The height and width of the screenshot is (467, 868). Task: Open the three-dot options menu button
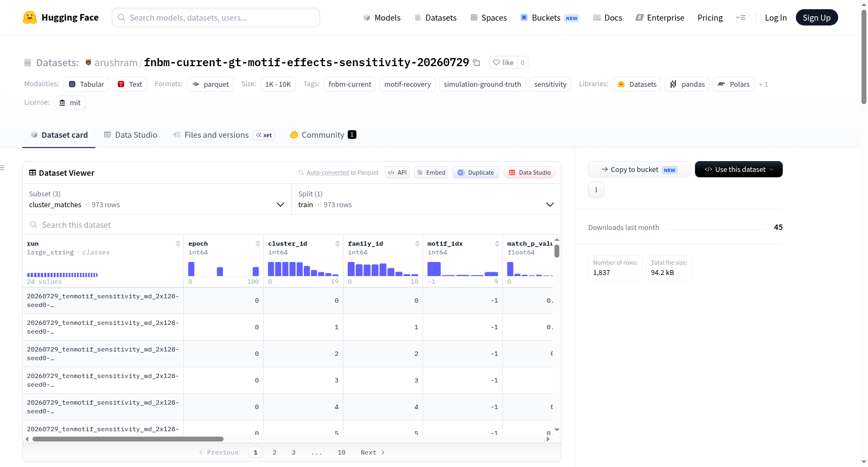pos(596,190)
